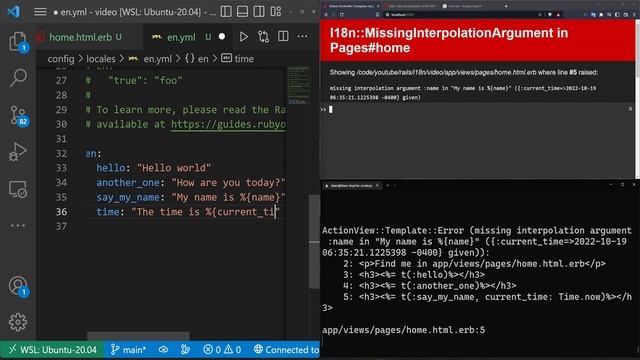Select the time symbol breadcrumb
Screen dimensions: 640x360
[238, 59]
